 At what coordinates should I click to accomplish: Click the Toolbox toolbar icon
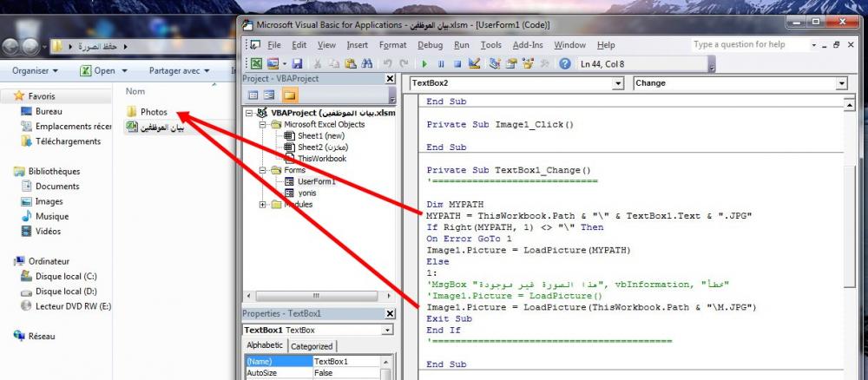544,64
